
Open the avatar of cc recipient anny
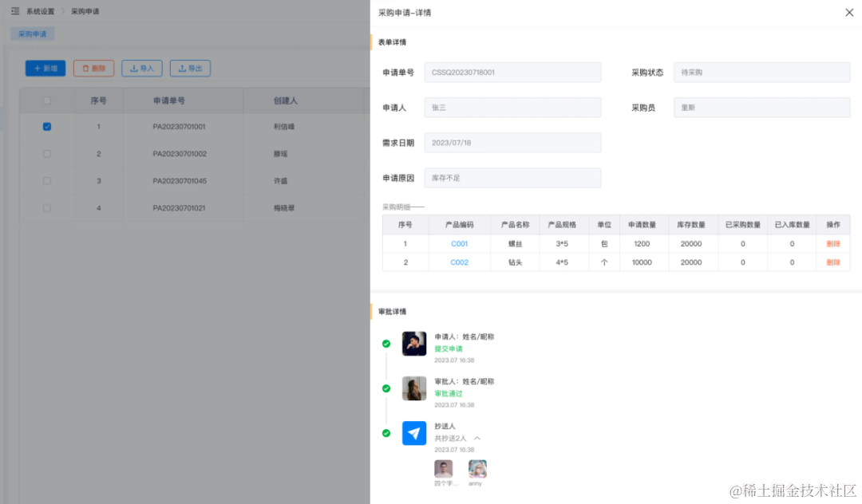477,469
